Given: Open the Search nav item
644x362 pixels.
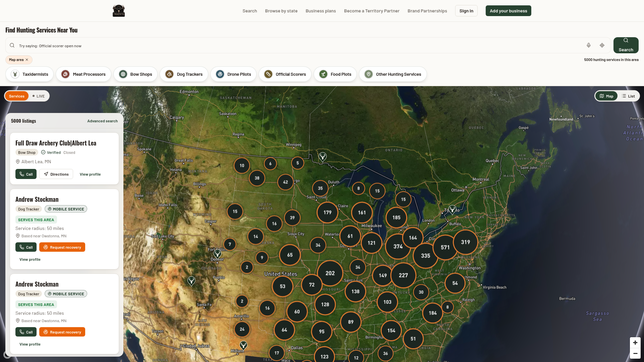Looking at the screenshot, I should click(250, 11).
